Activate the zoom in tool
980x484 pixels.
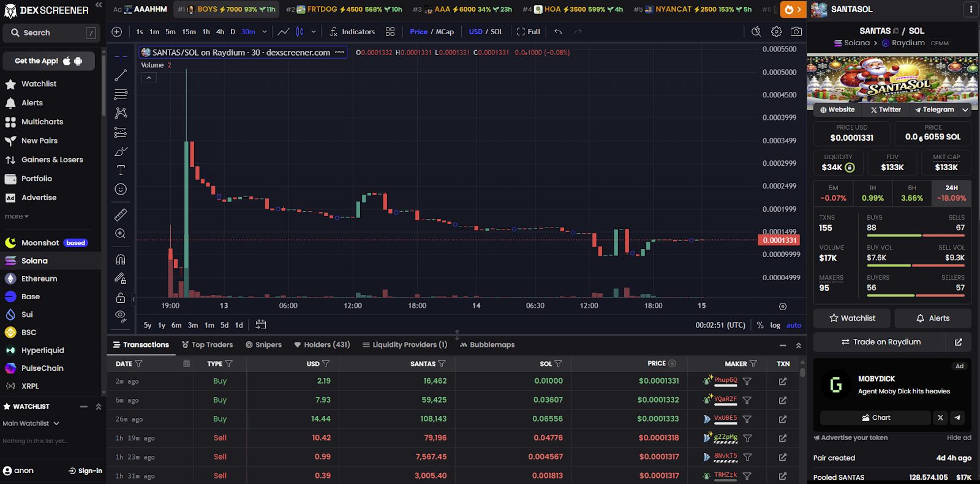pos(121,233)
